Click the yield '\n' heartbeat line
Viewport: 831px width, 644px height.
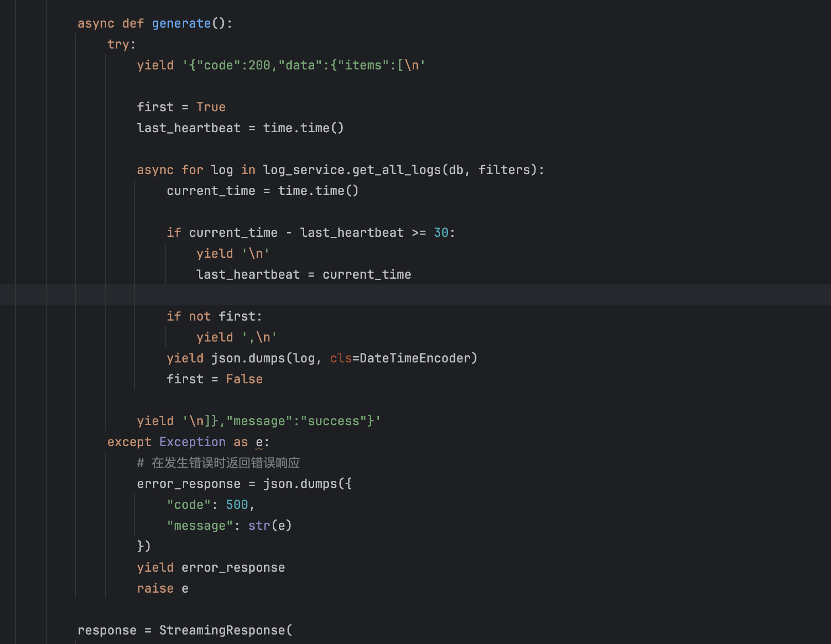click(x=233, y=254)
